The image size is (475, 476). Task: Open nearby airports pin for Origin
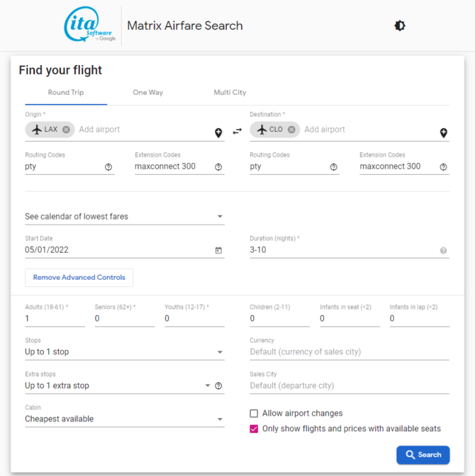tap(218, 132)
